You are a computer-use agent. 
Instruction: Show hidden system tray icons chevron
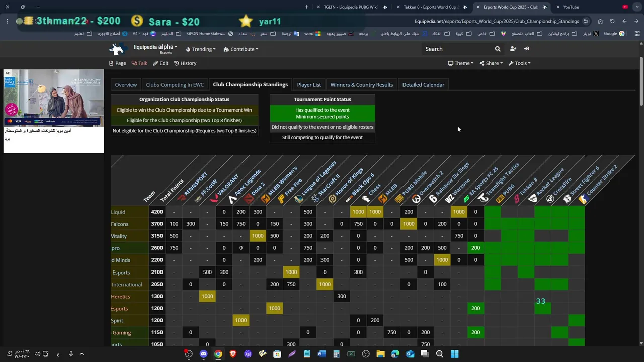82,354
